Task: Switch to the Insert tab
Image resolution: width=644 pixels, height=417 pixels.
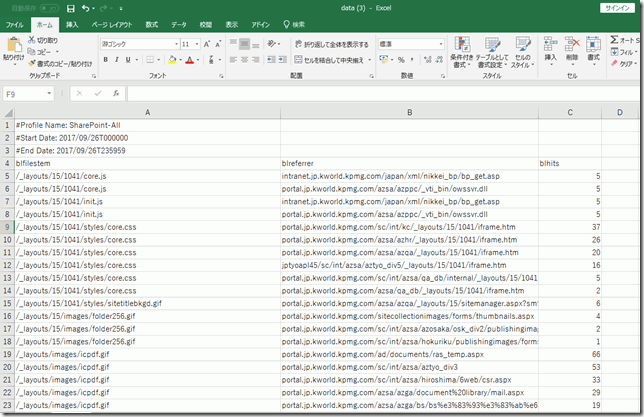Action: point(72,25)
